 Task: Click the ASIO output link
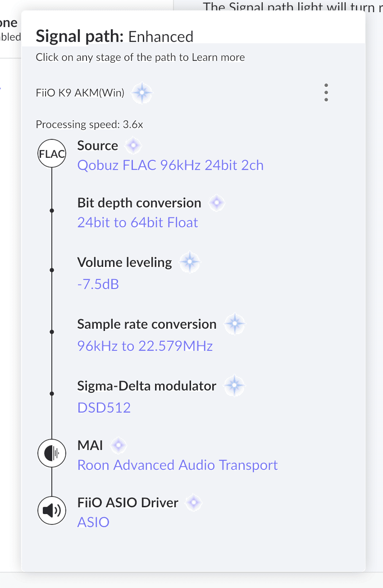click(94, 522)
